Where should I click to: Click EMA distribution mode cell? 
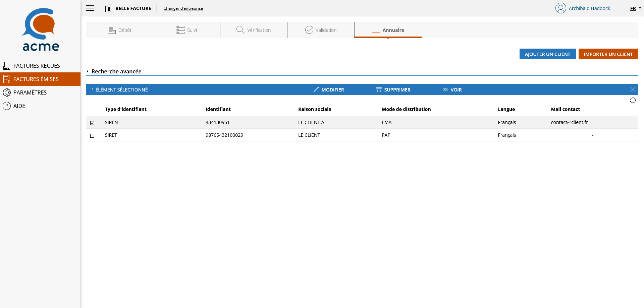386,122
